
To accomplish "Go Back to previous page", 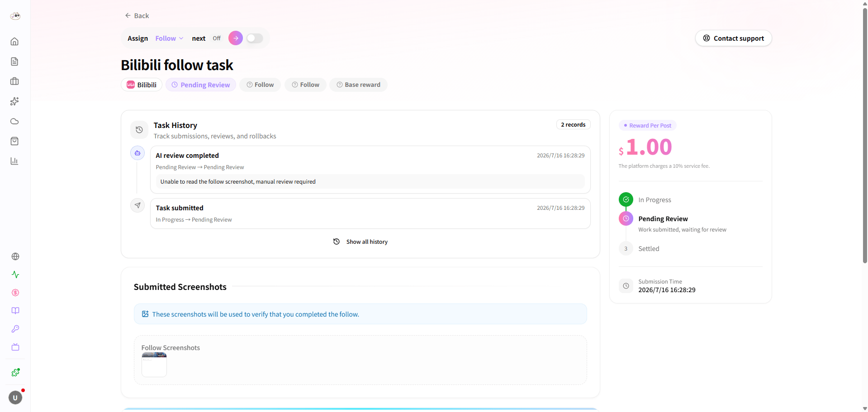I will 137,16.
